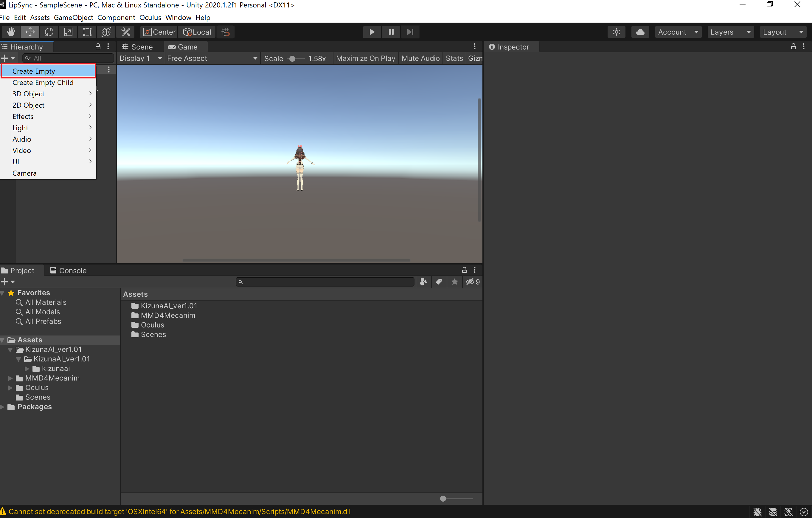The width and height of the screenshot is (812, 518).
Task: Toggle Center pivot mode button
Action: (159, 32)
